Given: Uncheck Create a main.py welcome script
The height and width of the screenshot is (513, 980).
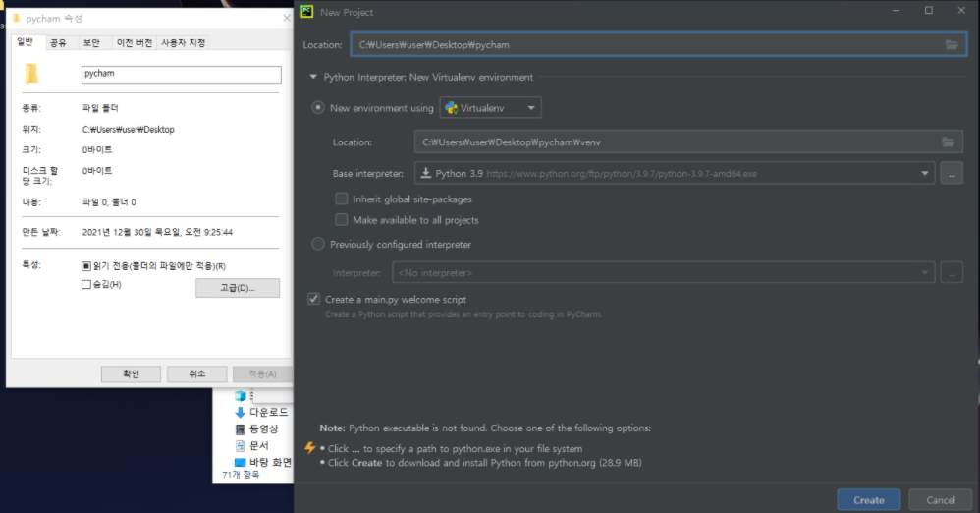Looking at the screenshot, I should click(314, 299).
